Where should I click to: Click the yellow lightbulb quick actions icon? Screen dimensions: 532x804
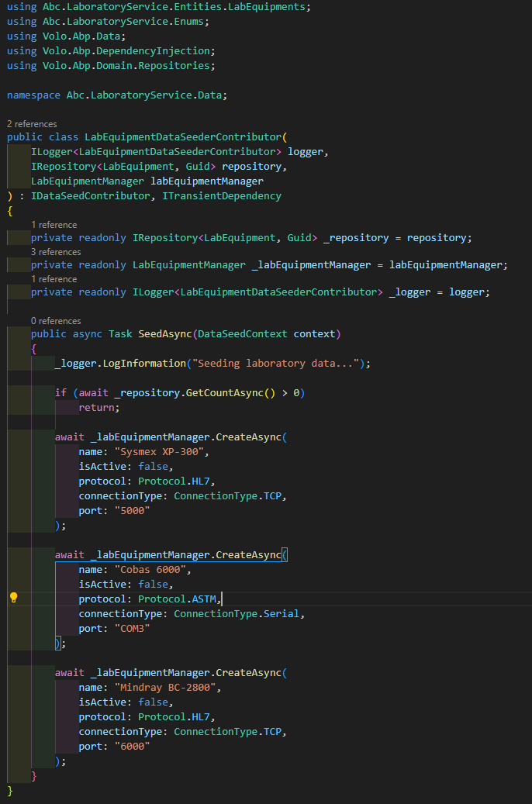pos(13,598)
